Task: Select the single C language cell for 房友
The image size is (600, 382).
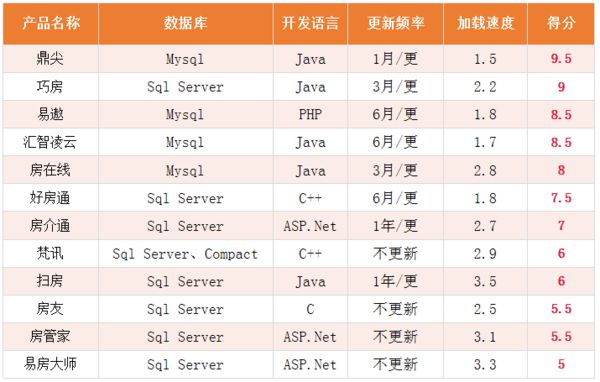Action: pyautogui.click(x=310, y=309)
